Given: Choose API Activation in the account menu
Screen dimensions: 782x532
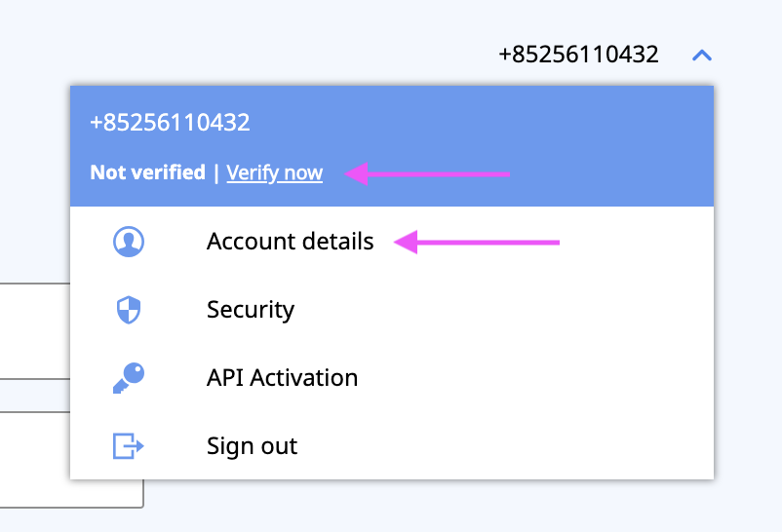Looking at the screenshot, I should pyautogui.click(x=282, y=378).
